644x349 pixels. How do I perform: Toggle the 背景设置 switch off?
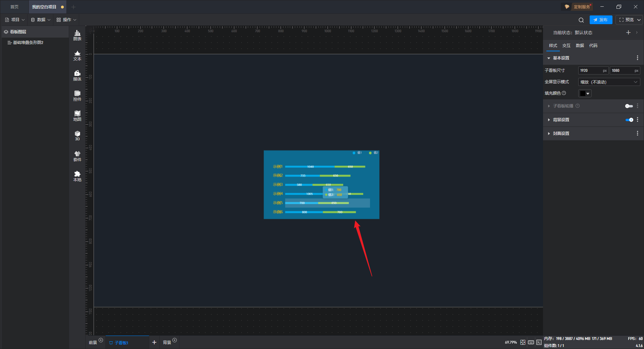(629, 120)
